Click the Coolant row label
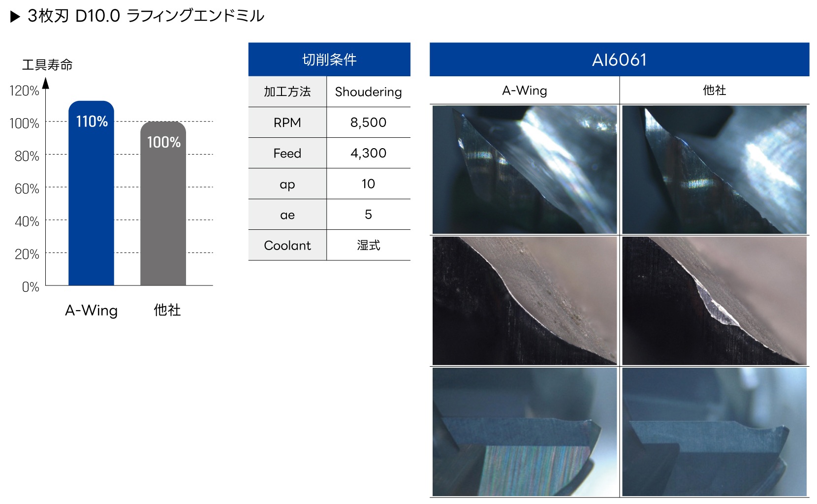 point(287,245)
